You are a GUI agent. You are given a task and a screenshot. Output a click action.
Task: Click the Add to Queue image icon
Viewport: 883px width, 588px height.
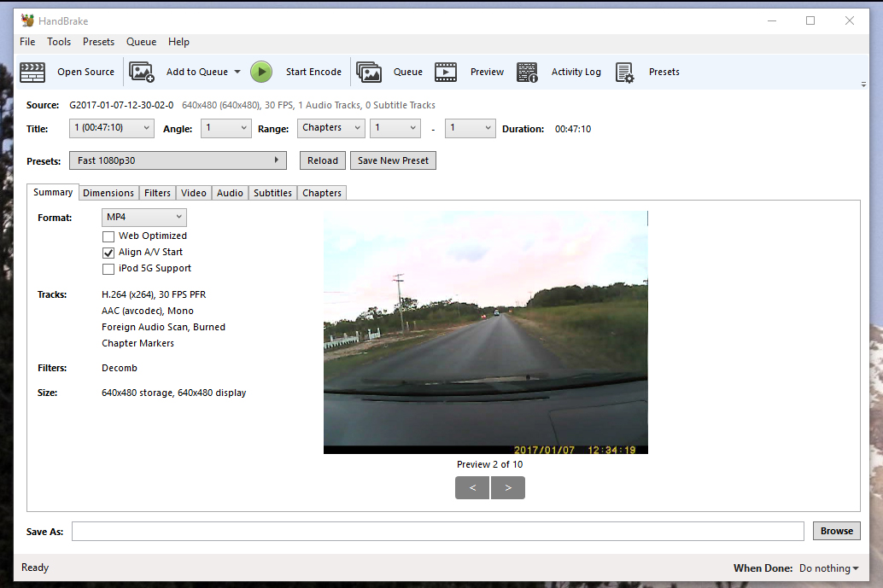(x=142, y=73)
